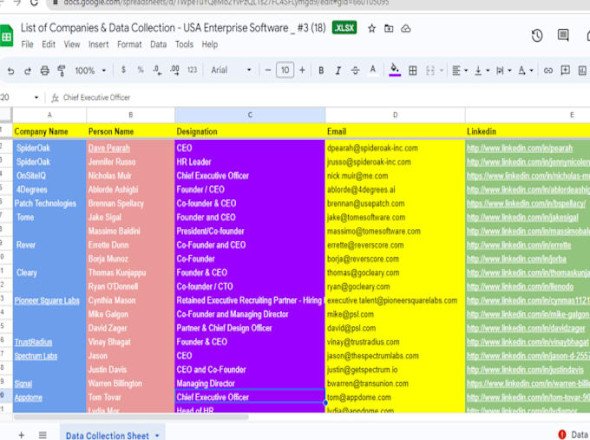Insert comment toolbar icon
This screenshot has width=590, height=440.
click(x=565, y=70)
